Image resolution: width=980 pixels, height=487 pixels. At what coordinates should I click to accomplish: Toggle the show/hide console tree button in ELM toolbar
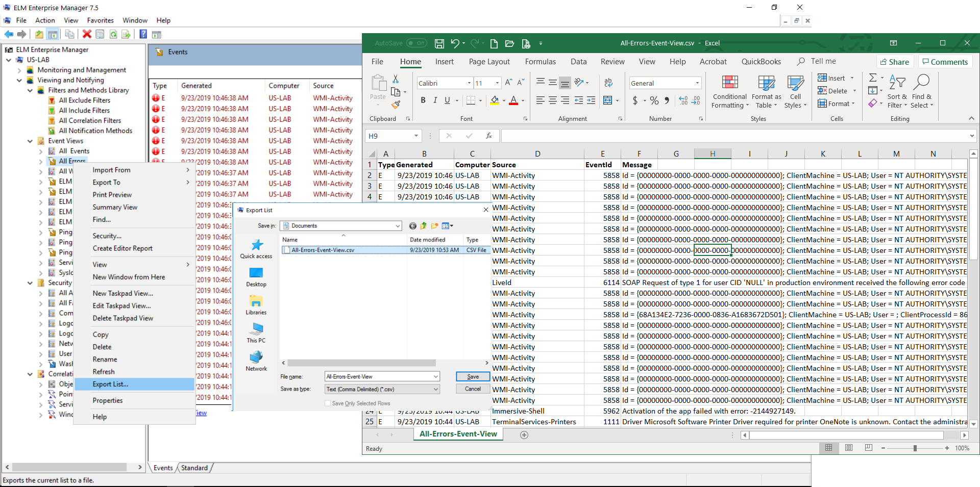pos(53,34)
